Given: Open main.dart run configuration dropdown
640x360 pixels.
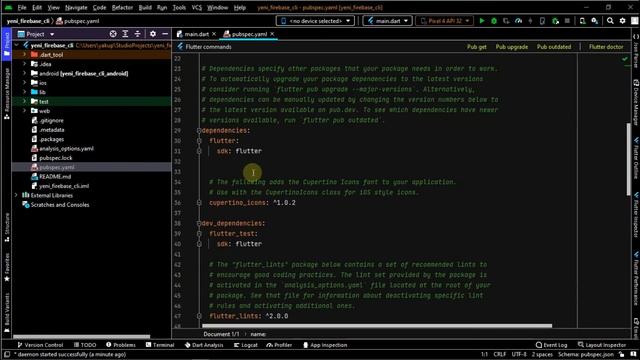Looking at the screenshot, I should coord(387,21).
